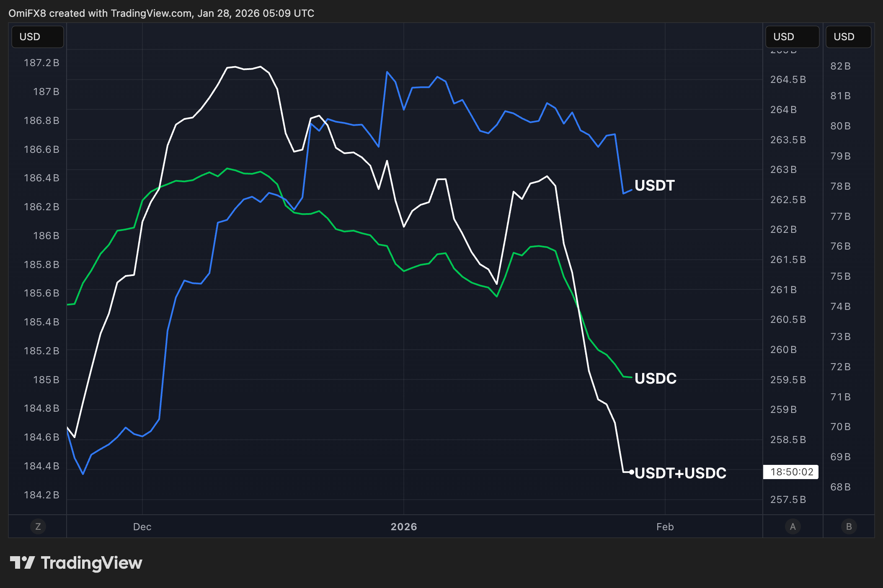
Task: Open the middle price scale USD selector
Action: pyautogui.click(x=792, y=37)
